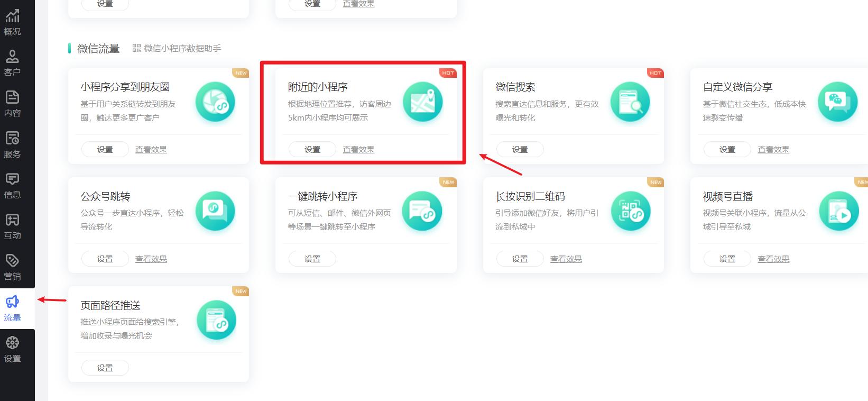Click the HOT badge on 附近的小程序
Screen dimensions: 868x401
pyautogui.click(x=448, y=73)
